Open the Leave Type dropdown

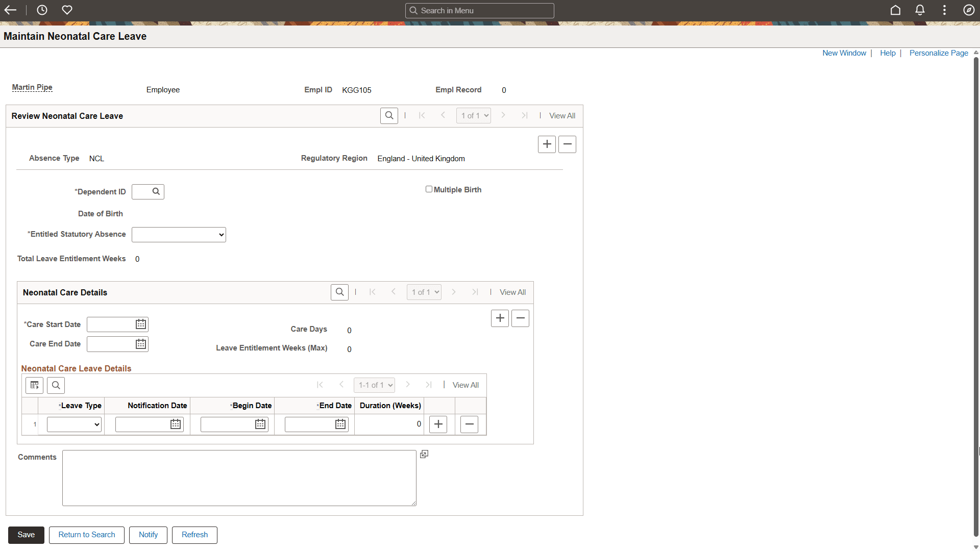74,424
